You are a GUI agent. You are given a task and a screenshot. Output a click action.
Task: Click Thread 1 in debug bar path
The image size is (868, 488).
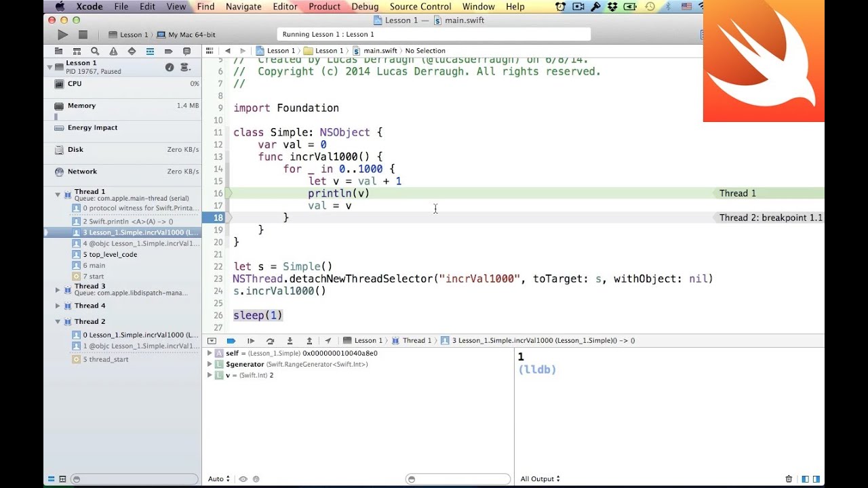click(412, 341)
